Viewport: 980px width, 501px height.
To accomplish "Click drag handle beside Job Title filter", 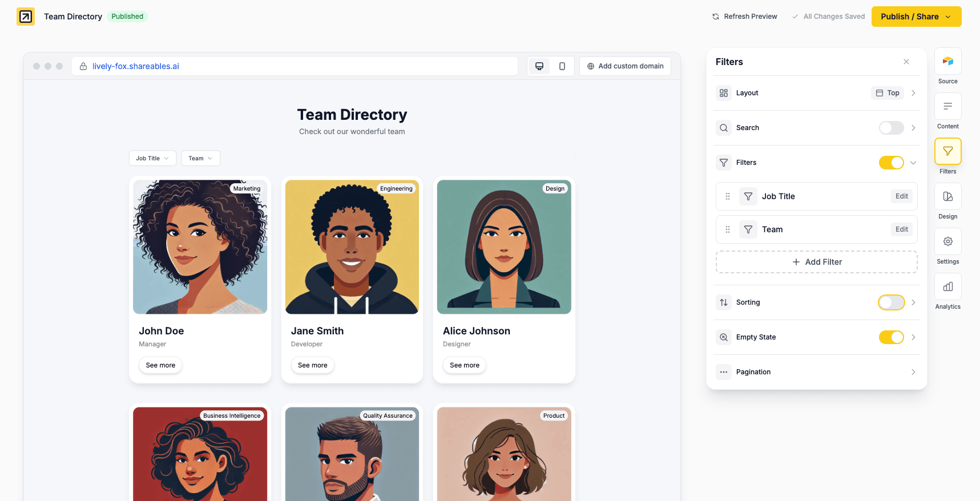I will 728,196.
